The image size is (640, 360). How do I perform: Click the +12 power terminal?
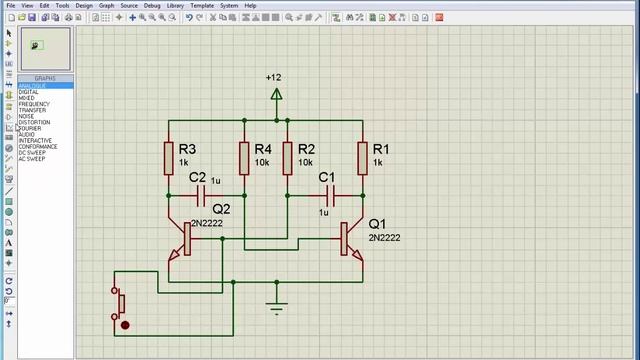pyautogui.click(x=276, y=95)
